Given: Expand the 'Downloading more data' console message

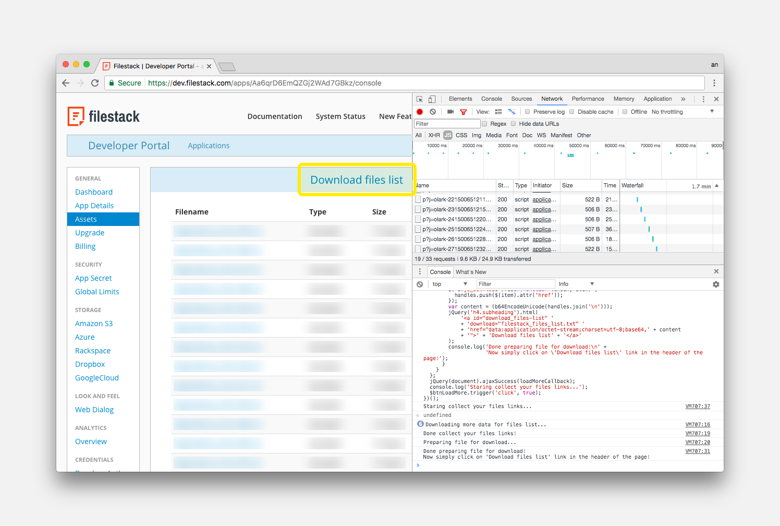Looking at the screenshot, I should coord(420,424).
